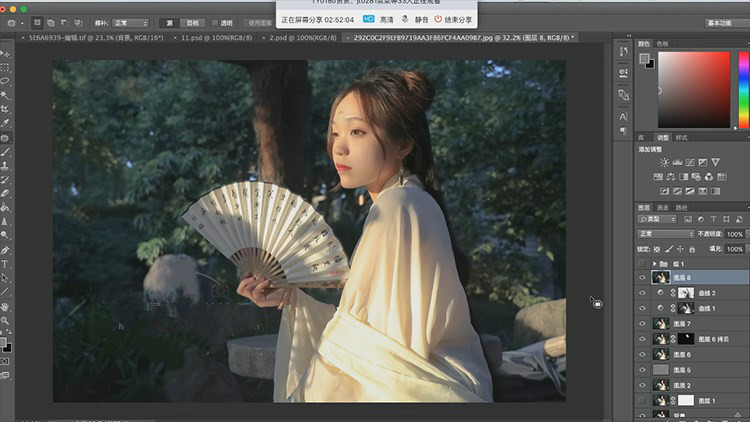This screenshot has width=750, height=422.
Task: Select the Rectangular Marquee tool
Action: (x=5, y=68)
